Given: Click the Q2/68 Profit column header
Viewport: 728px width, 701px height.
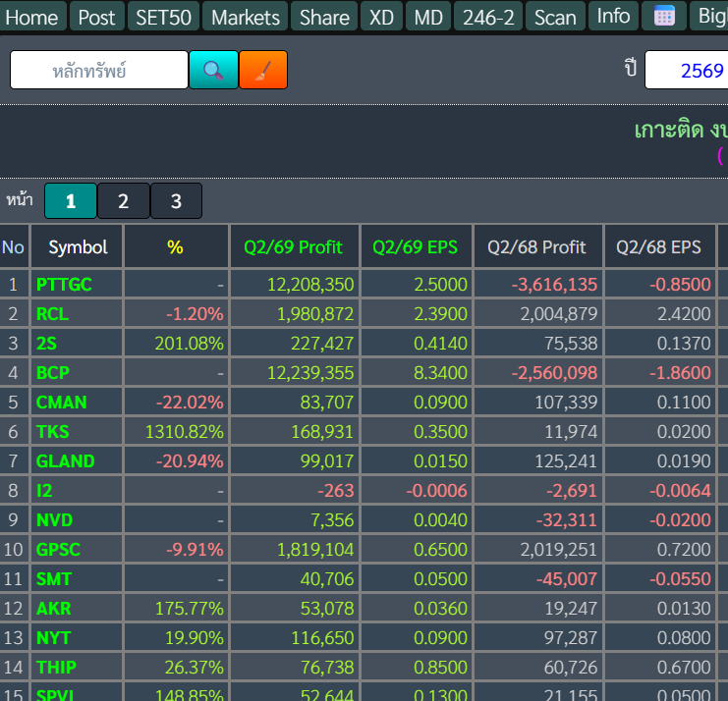Looking at the screenshot, I should click(x=537, y=246).
